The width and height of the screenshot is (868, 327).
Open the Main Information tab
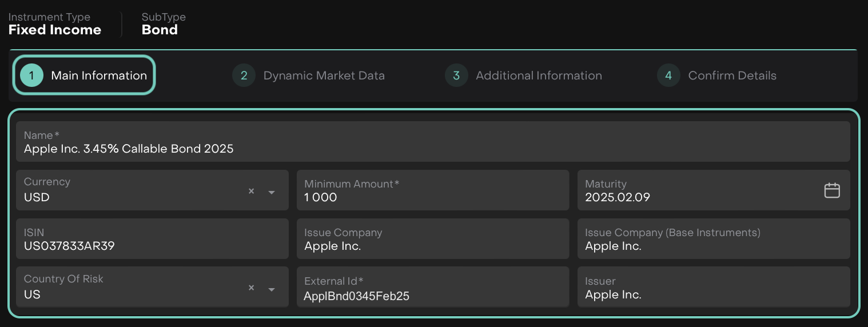(x=99, y=75)
